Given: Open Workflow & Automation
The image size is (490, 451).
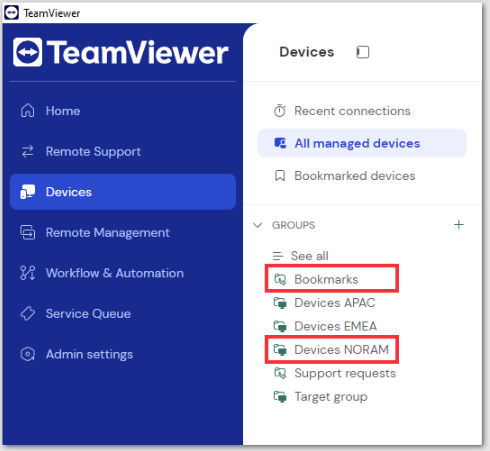Looking at the screenshot, I should (123, 273).
